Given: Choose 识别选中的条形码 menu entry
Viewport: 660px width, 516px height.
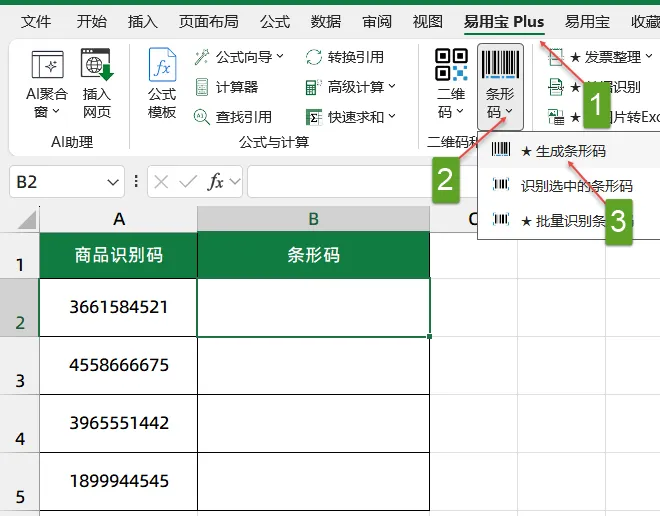Looking at the screenshot, I should pos(569,186).
